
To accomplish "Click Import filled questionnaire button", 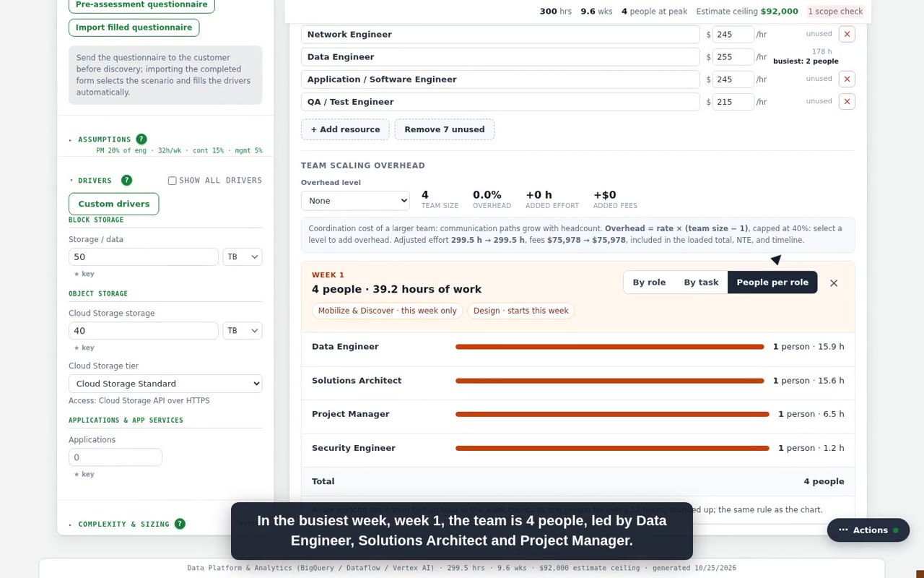I will (134, 27).
